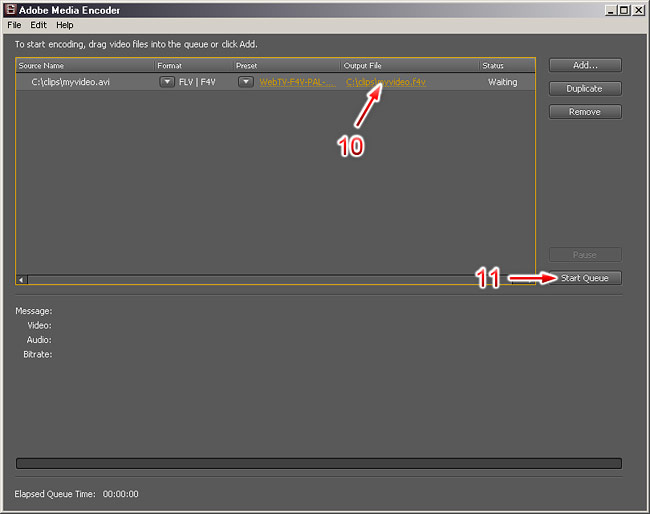Click the Output File column header

(x=410, y=65)
